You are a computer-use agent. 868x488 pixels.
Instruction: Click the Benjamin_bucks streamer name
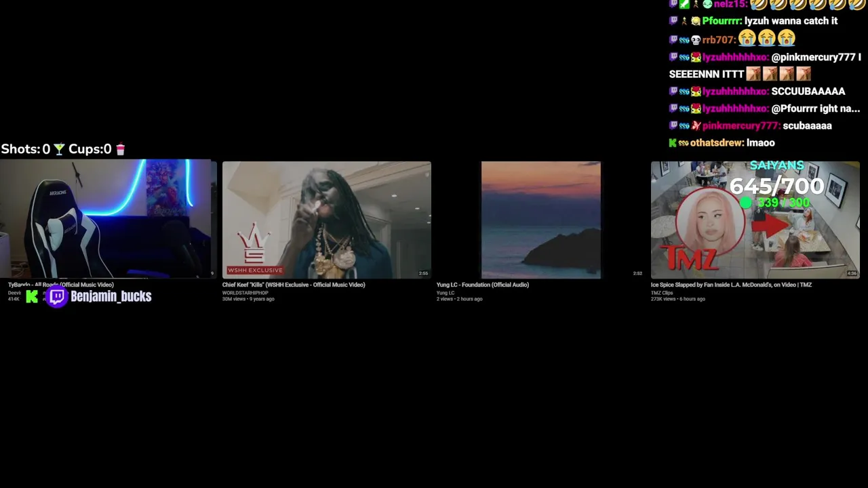(111, 296)
